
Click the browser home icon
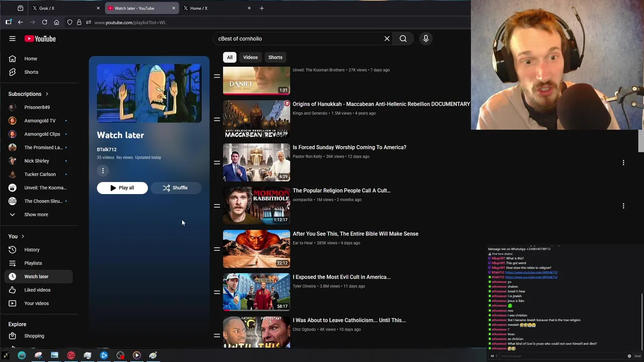(x=56, y=22)
